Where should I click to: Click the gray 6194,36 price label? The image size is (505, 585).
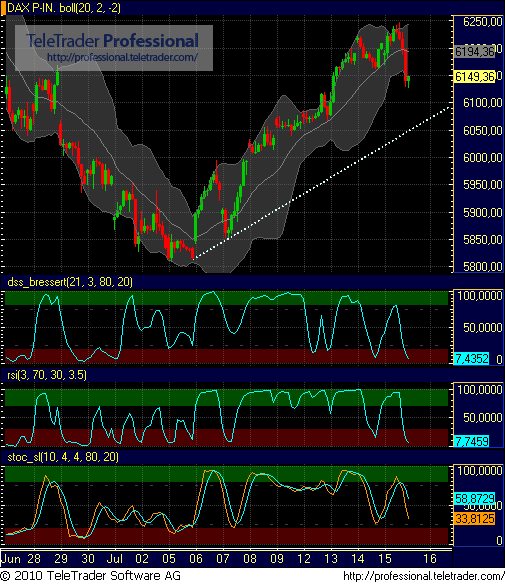[474, 51]
